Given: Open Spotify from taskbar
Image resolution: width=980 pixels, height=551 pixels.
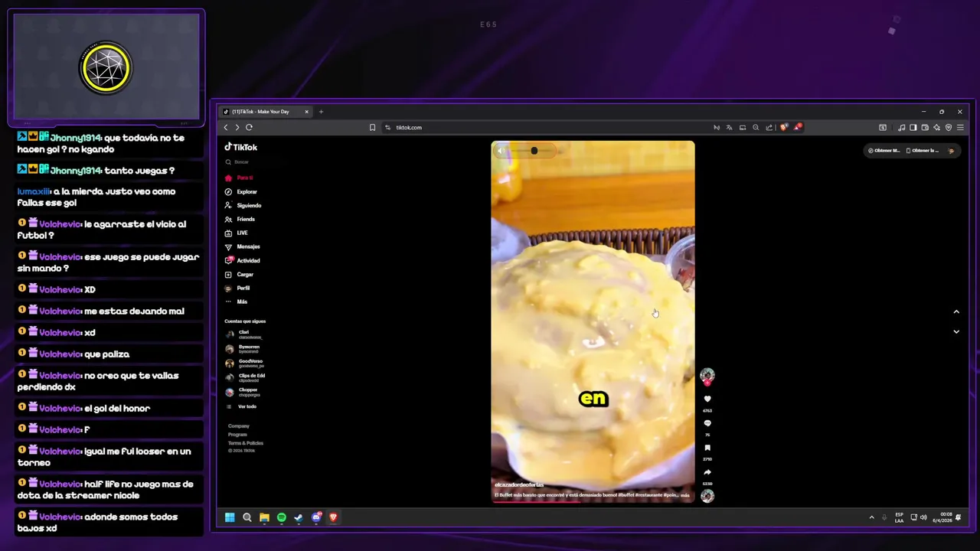Looking at the screenshot, I should 281,517.
